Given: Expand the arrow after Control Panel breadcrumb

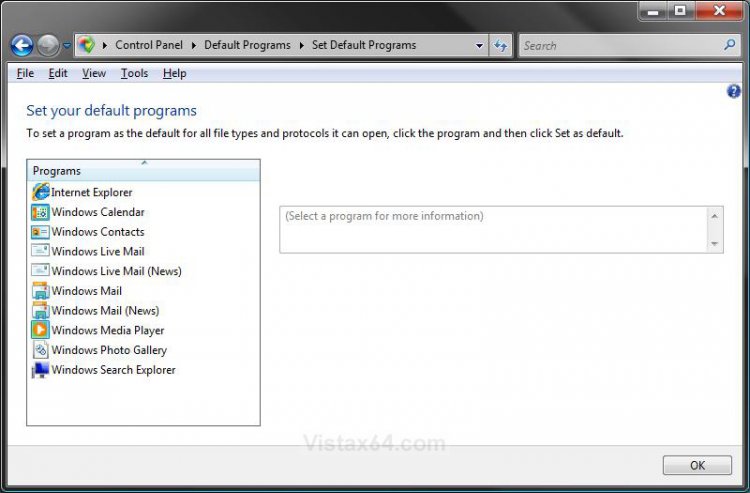Looking at the screenshot, I should pos(194,45).
